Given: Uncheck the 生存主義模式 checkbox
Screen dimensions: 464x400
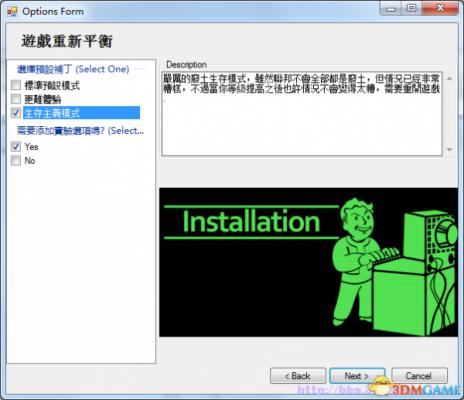Looking at the screenshot, I should tap(16, 113).
